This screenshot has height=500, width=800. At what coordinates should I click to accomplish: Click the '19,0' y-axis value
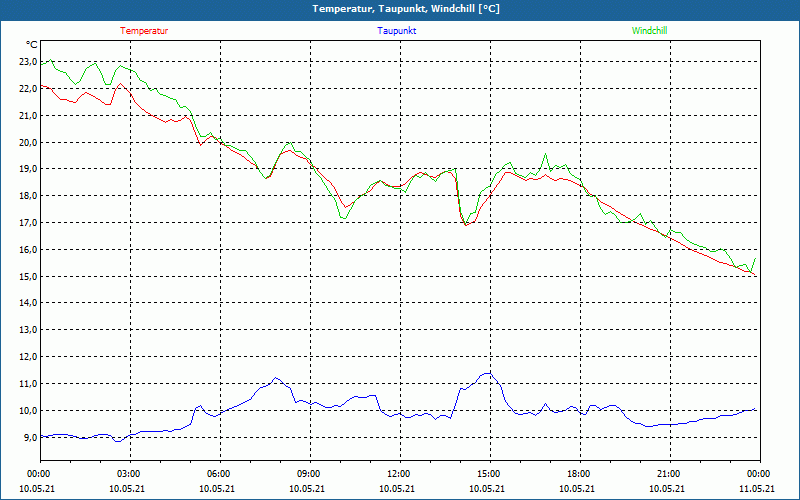(x=28, y=169)
